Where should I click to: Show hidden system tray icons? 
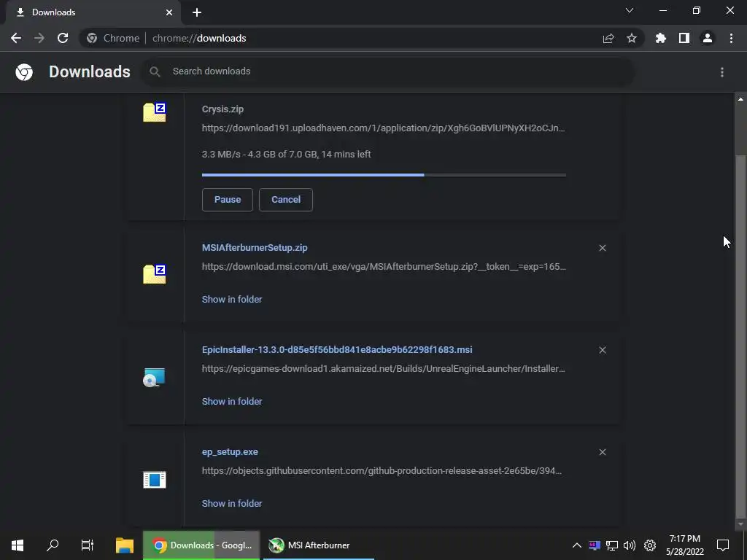coord(576,545)
